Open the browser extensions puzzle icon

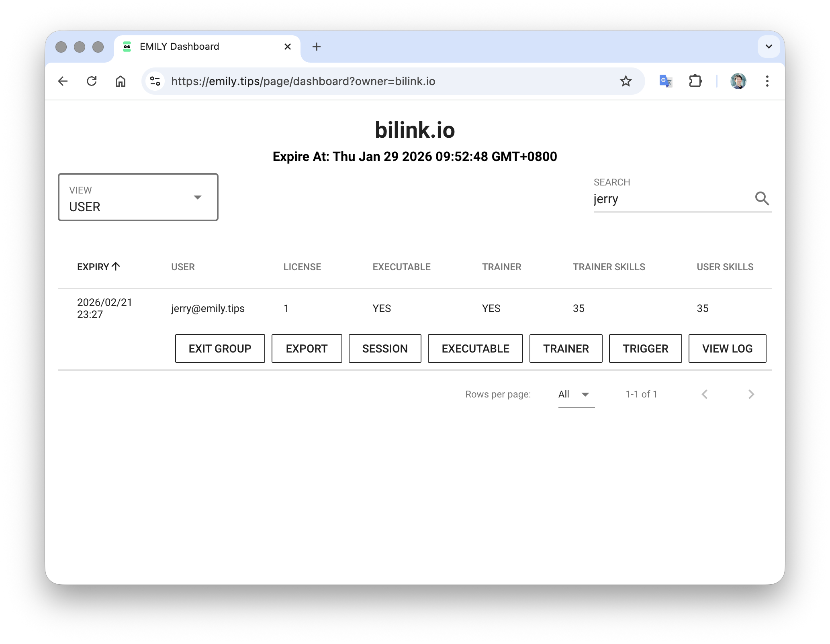pyautogui.click(x=695, y=82)
